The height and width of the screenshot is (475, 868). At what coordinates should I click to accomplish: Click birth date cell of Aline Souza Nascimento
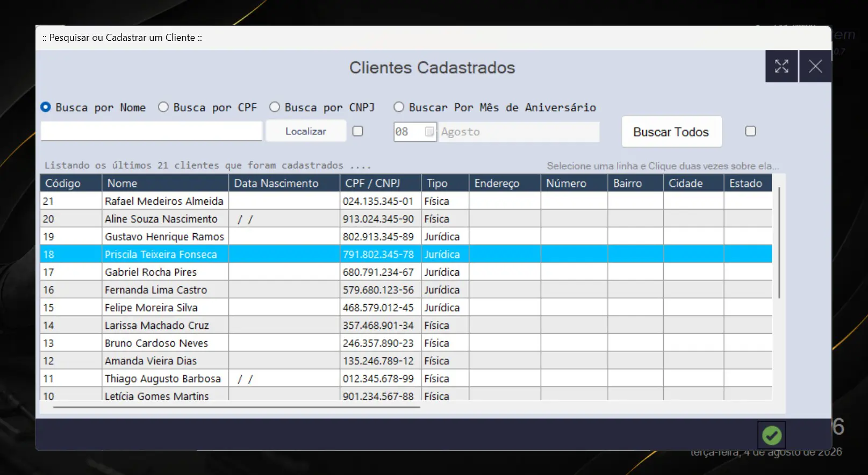[284, 219]
